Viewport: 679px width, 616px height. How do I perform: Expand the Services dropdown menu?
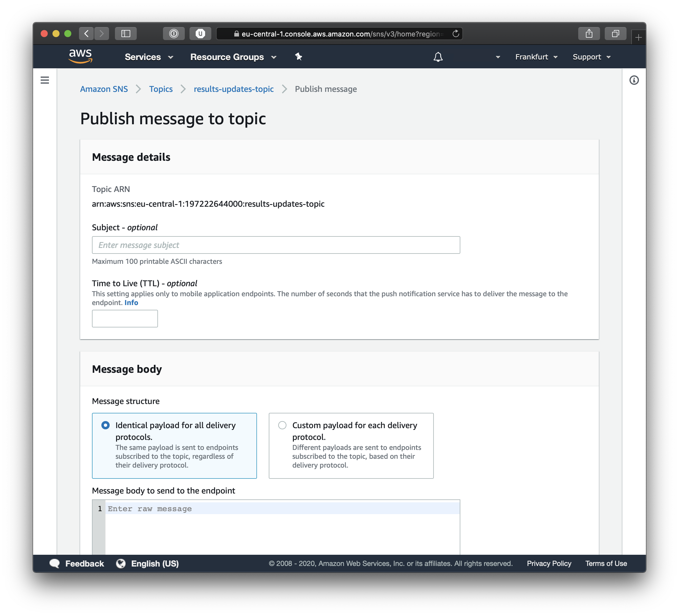[149, 57]
